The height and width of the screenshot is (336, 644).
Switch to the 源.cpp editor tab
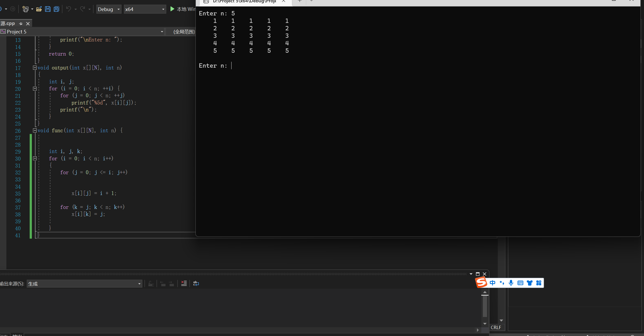tap(8, 24)
